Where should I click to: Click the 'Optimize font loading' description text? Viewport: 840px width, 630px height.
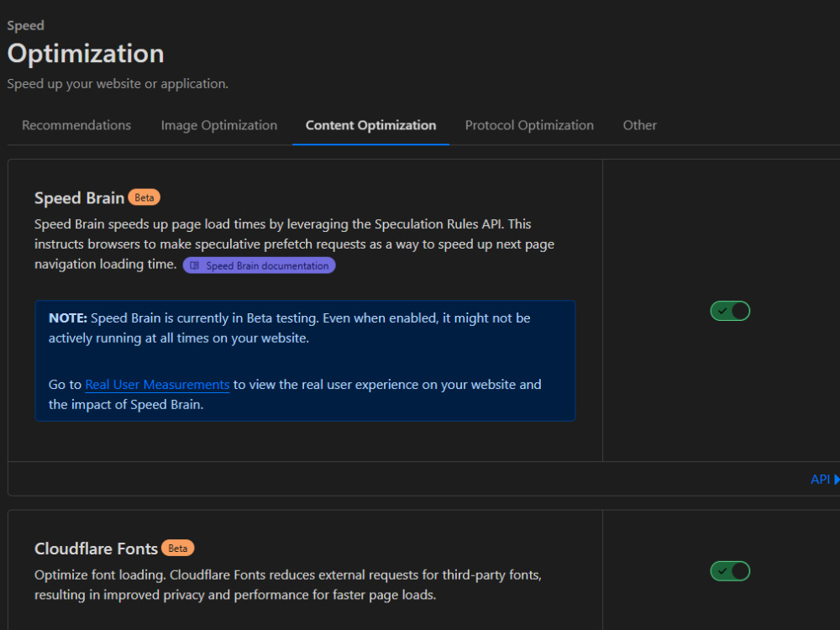tap(288, 585)
